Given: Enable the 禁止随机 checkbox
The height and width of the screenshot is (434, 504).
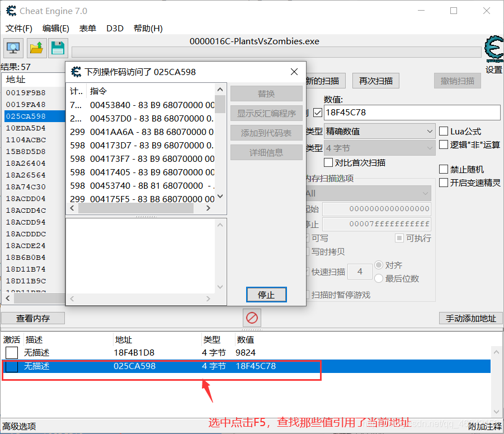Looking at the screenshot, I should point(444,169).
